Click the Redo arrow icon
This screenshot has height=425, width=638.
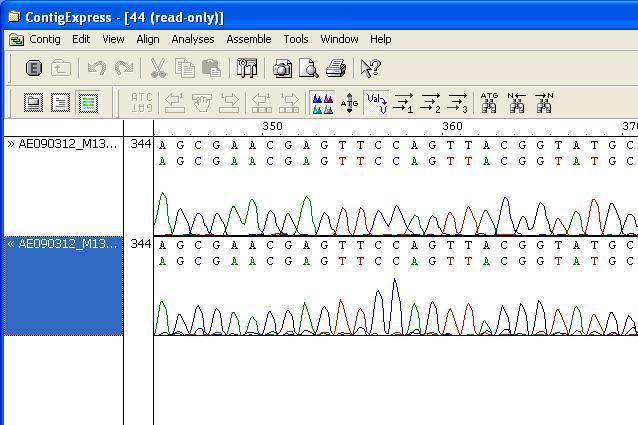(124, 68)
